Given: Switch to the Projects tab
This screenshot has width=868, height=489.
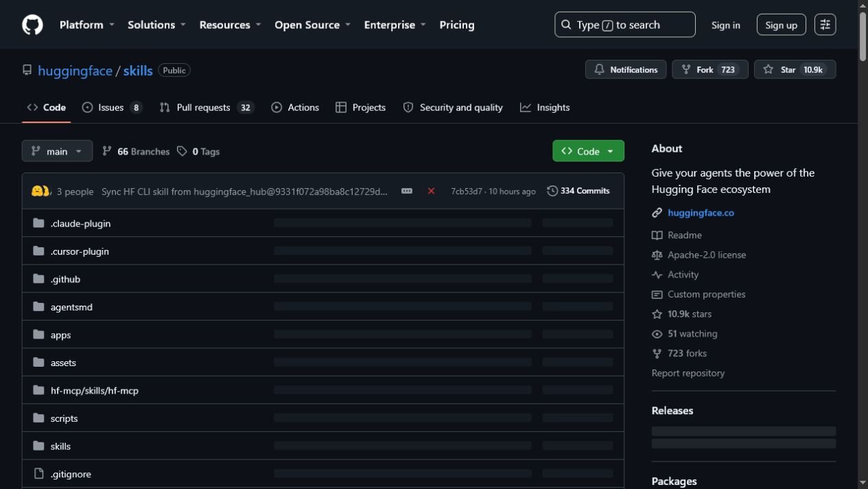Looking at the screenshot, I should tap(360, 107).
